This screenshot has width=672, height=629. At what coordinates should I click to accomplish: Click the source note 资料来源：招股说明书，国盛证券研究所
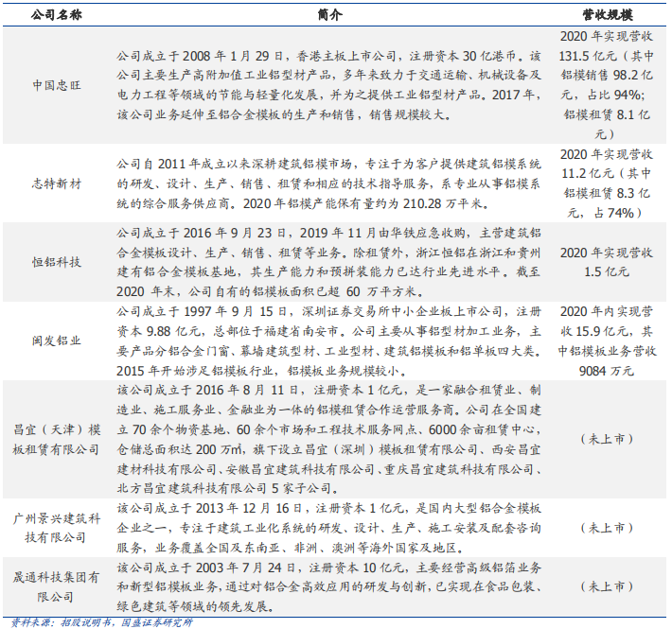coord(101,622)
